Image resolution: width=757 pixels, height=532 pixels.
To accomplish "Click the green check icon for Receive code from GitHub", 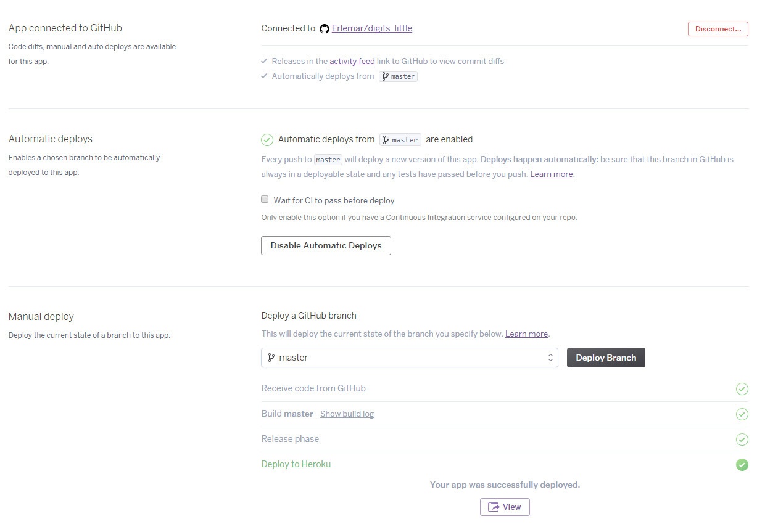I will 742,389.
